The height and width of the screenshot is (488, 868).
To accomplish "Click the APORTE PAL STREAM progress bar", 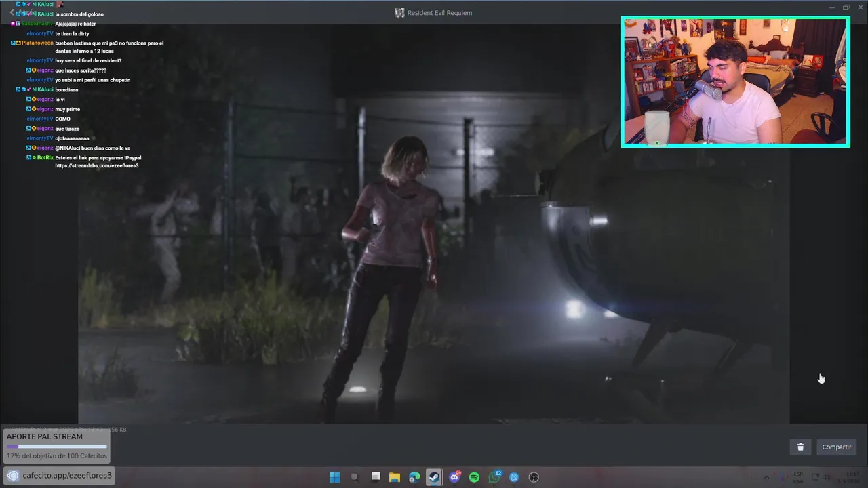I will click(x=56, y=447).
